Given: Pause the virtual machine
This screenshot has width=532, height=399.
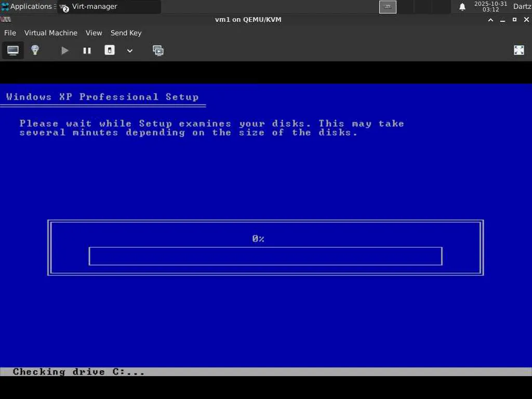Looking at the screenshot, I should click(x=87, y=50).
